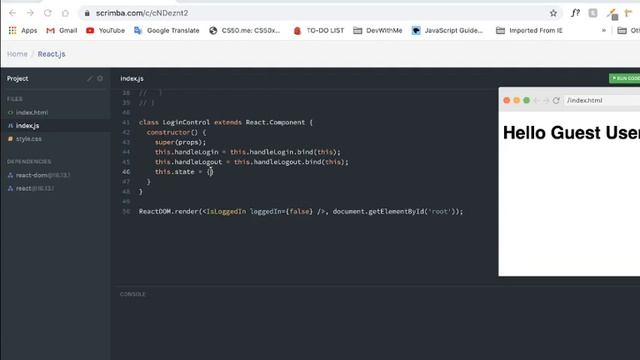The image size is (640, 360).
Task: Click the constructor() line in the editor
Action: tap(176, 132)
